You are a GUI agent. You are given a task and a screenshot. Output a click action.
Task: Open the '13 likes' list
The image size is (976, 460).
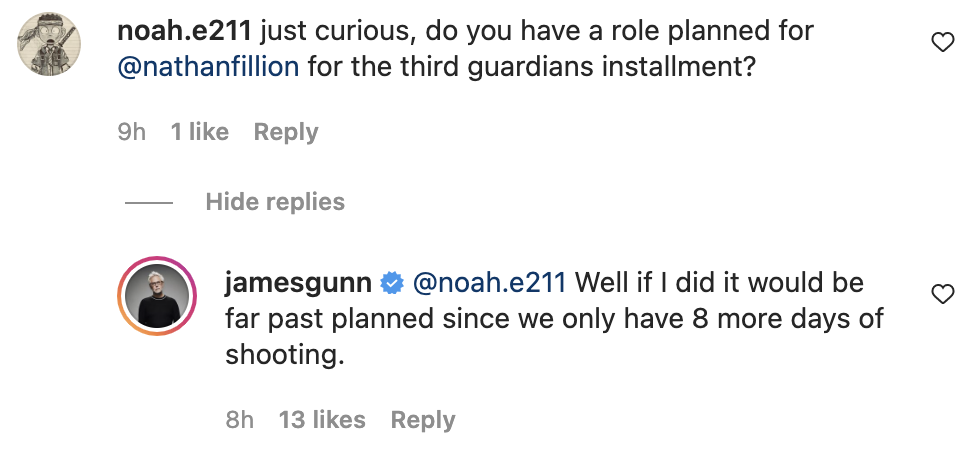(x=322, y=420)
